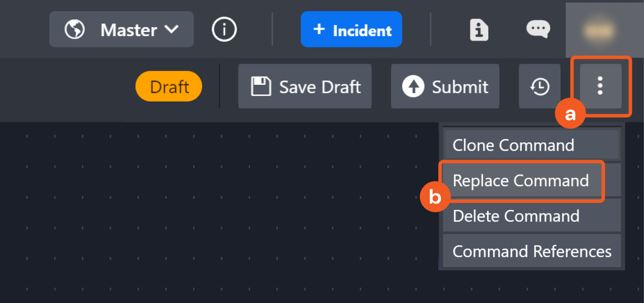Open the info document icon
Image resolution: width=644 pixels, height=303 pixels.
[479, 30]
